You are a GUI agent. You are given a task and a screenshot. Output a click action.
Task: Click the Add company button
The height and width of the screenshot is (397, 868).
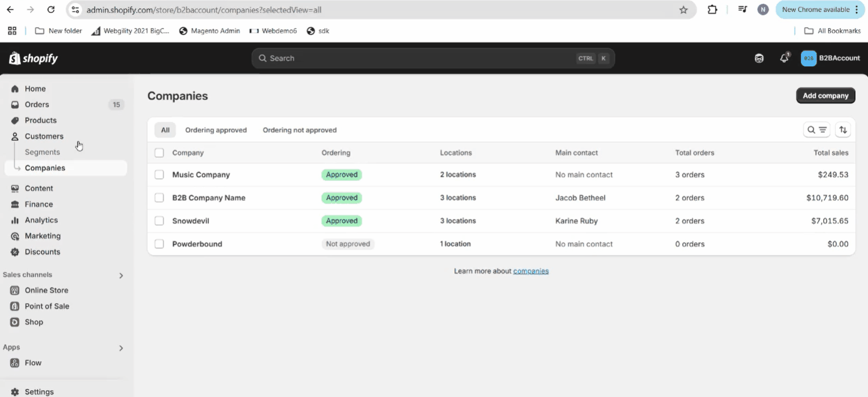[825, 96]
